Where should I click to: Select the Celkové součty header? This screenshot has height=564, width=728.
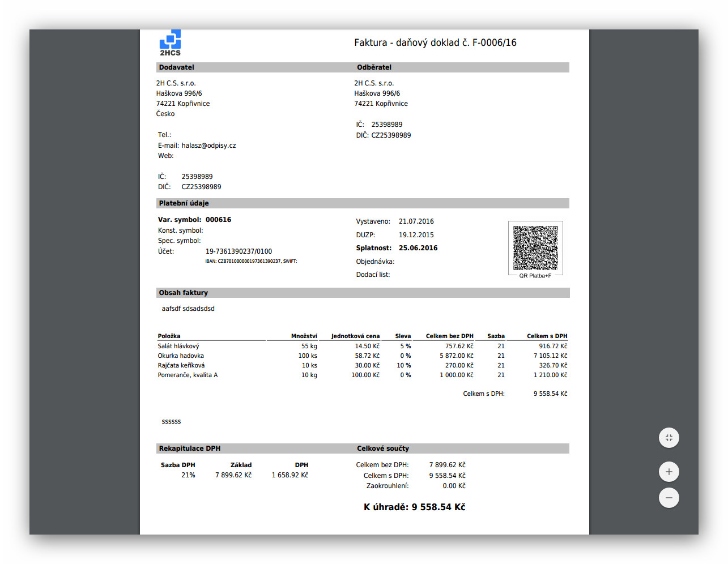tap(382, 448)
